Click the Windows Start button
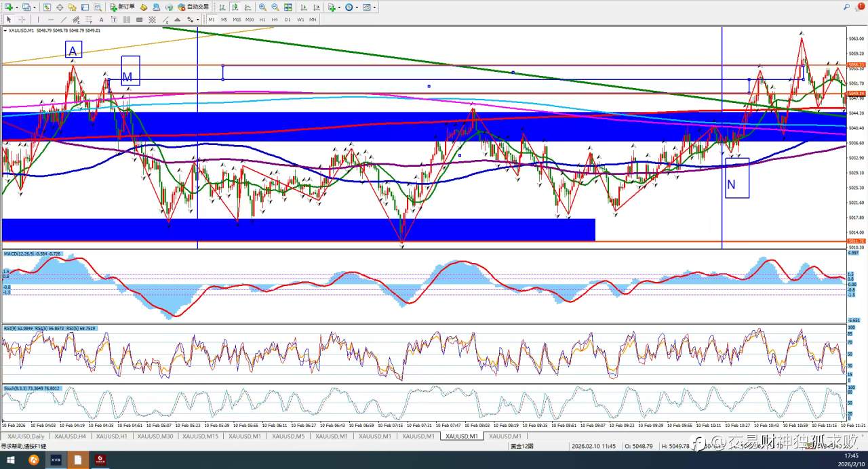Screen dimensions: 868x469 pyautogui.click(x=11, y=460)
